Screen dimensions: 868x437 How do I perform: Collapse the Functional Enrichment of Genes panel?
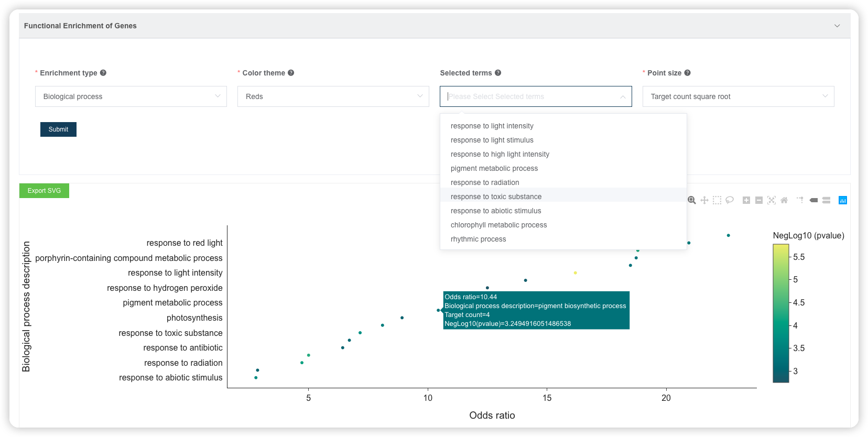coord(837,26)
